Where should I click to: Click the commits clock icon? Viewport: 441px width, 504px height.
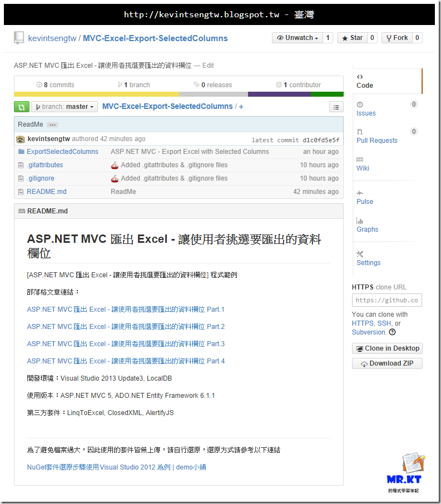click(x=39, y=84)
